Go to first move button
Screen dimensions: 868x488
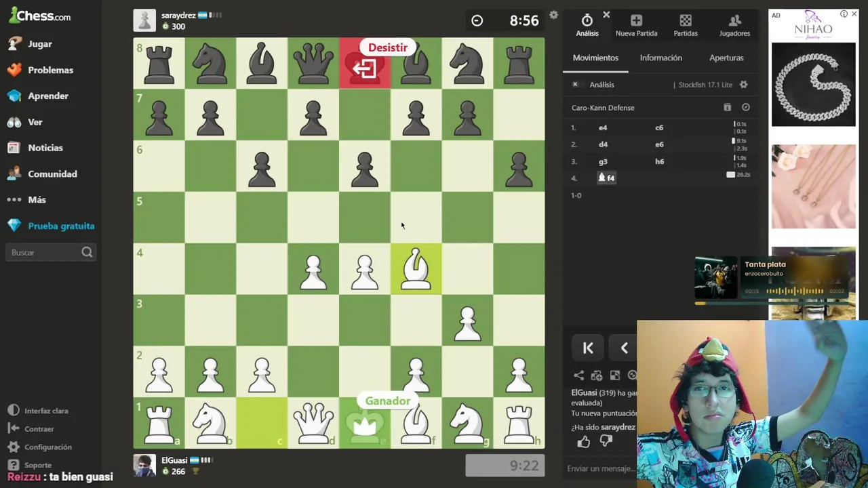pos(588,348)
